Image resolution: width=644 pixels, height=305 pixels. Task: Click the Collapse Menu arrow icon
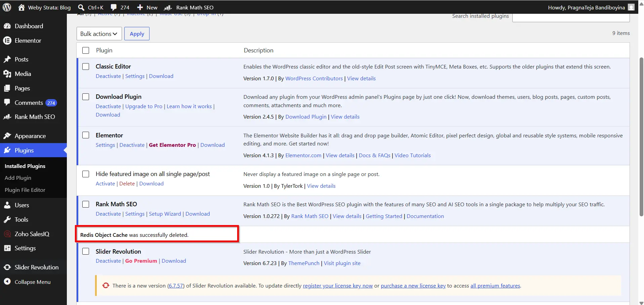click(x=7, y=282)
